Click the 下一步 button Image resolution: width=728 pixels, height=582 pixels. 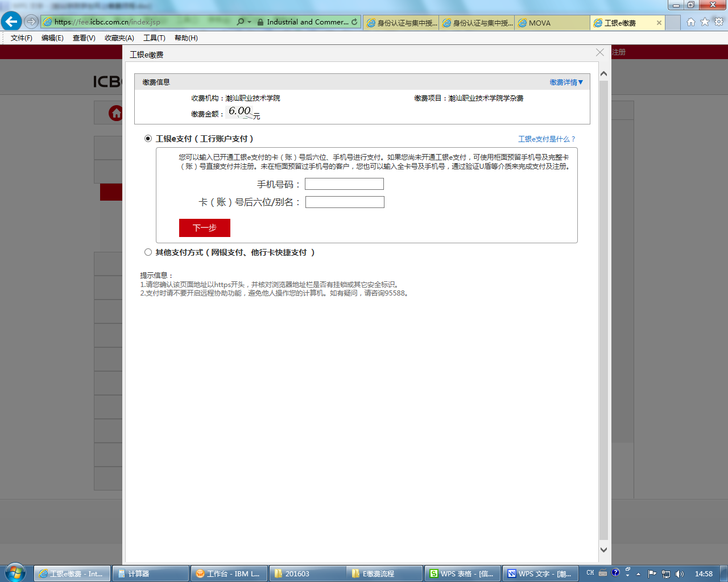click(x=205, y=228)
